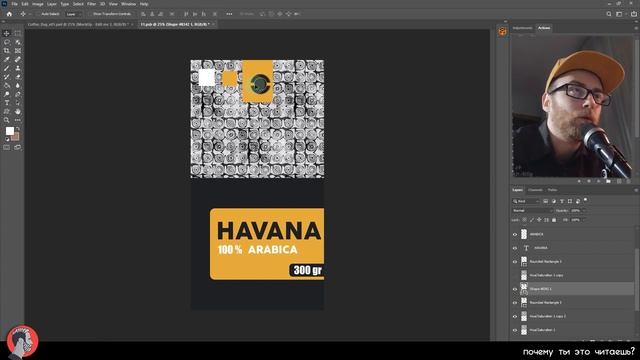Viewport: 640px width, 360px height.
Task: Open the Layers panel options menu
Action: (x=636, y=190)
